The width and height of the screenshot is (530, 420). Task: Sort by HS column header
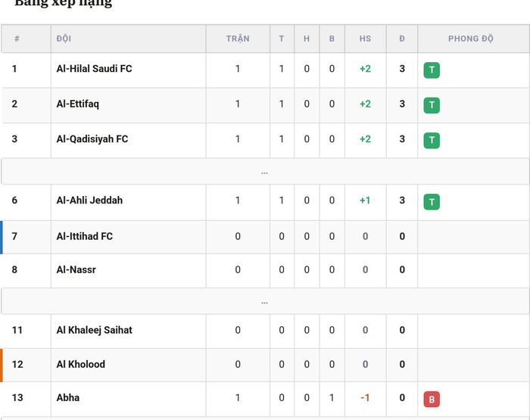click(365, 39)
